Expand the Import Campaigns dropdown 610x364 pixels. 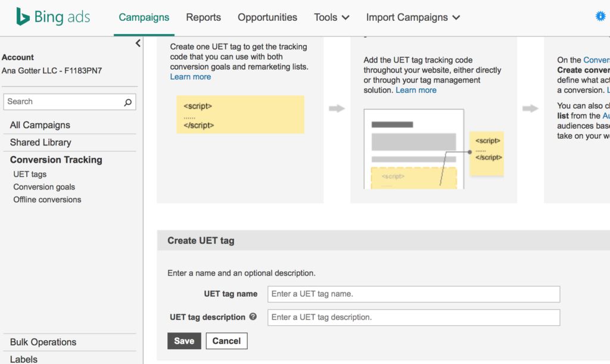click(x=413, y=17)
